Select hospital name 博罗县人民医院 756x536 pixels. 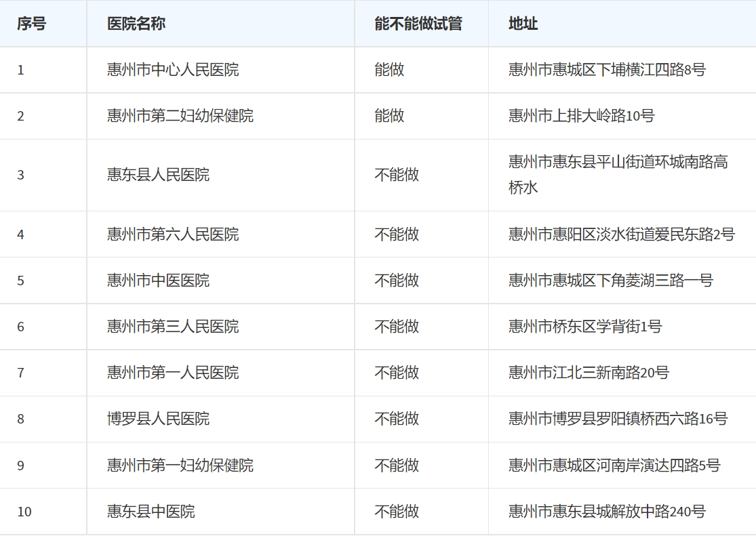158,419
